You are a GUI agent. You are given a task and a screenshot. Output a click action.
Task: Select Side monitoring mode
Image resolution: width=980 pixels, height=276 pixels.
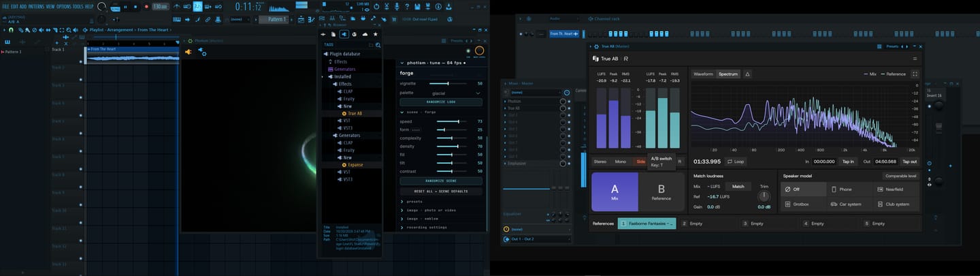[x=640, y=162]
